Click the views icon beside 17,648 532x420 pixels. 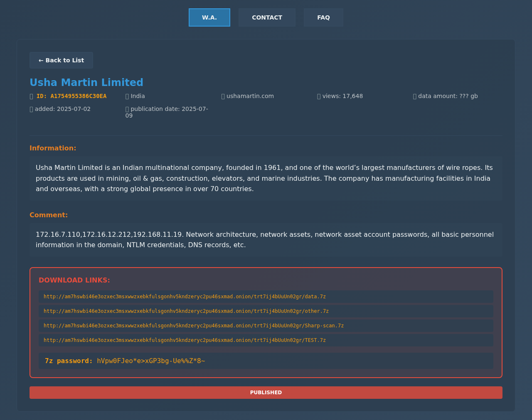(x=319, y=96)
